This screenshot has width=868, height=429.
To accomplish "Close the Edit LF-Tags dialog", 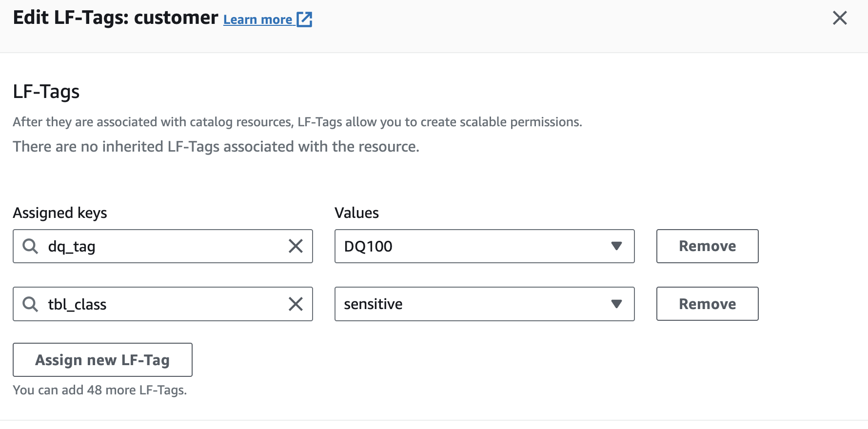I will pos(839,18).
